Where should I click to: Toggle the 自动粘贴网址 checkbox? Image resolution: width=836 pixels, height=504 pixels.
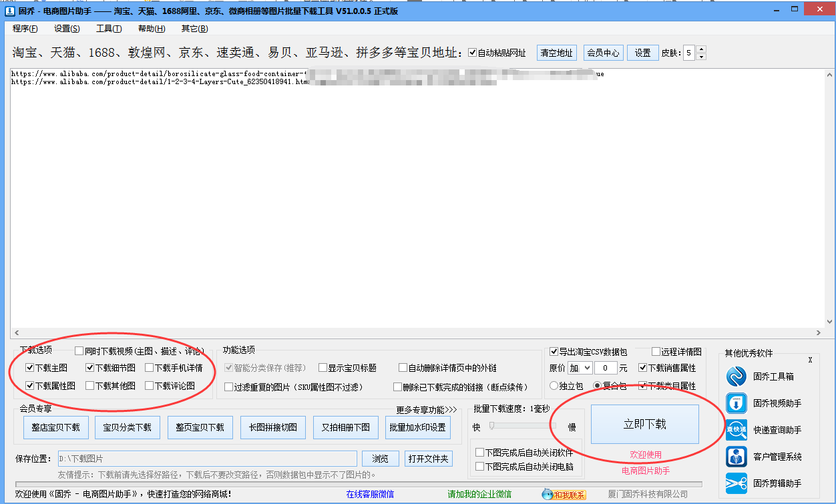click(473, 53)
